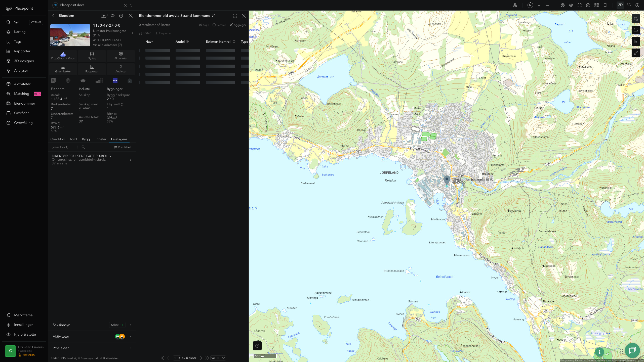The height and width of the screenshot is (362, 644).
Task: Click the BR registry badge icon
Action: pos(53,80)
